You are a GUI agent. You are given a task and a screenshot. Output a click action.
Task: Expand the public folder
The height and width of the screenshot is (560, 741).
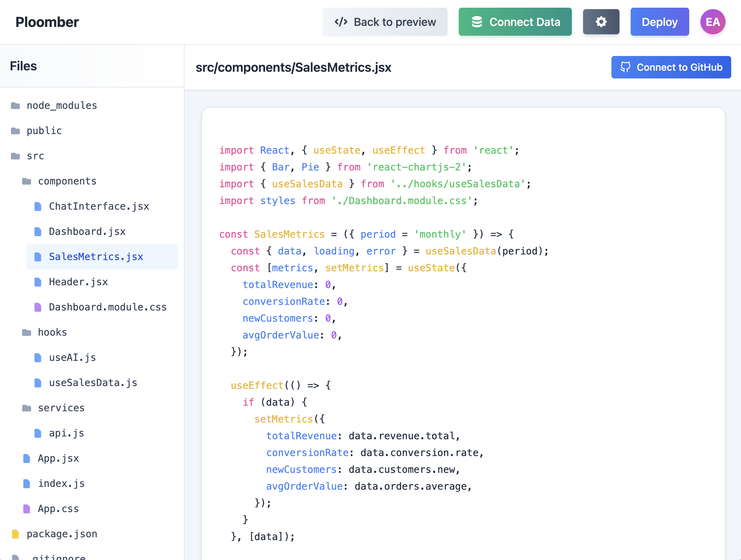[x=44, y=131]
